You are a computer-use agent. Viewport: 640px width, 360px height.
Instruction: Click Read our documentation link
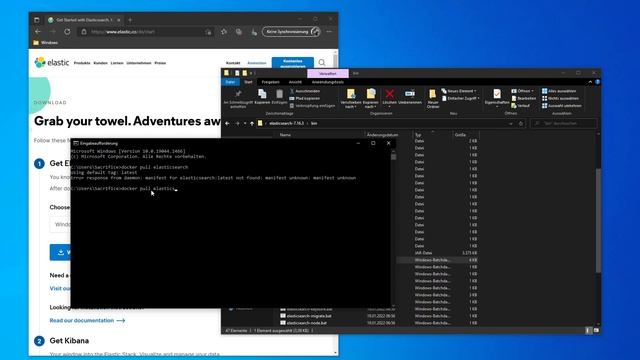[87, 320]
